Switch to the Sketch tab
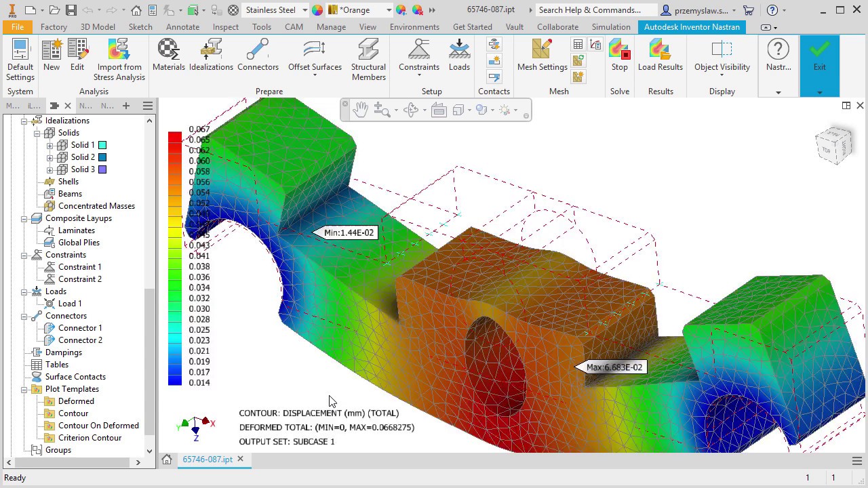Screen dimensions: 868x488 click(140, 27)
